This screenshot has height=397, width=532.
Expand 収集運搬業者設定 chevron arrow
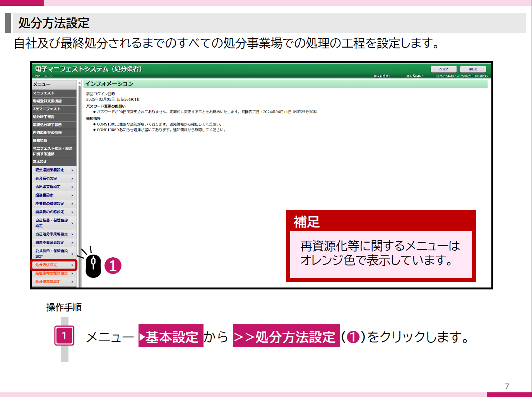pyautogui.click(x=72, y=170)
